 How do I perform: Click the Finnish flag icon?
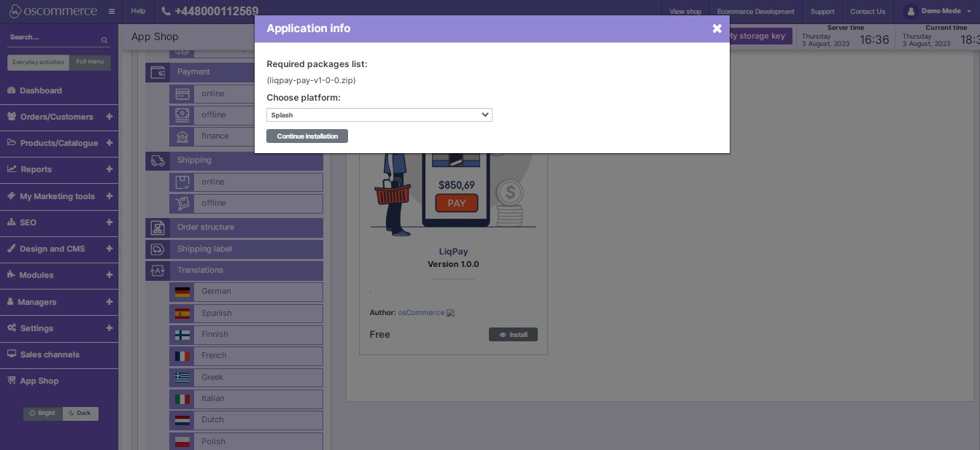click(182, 335)
